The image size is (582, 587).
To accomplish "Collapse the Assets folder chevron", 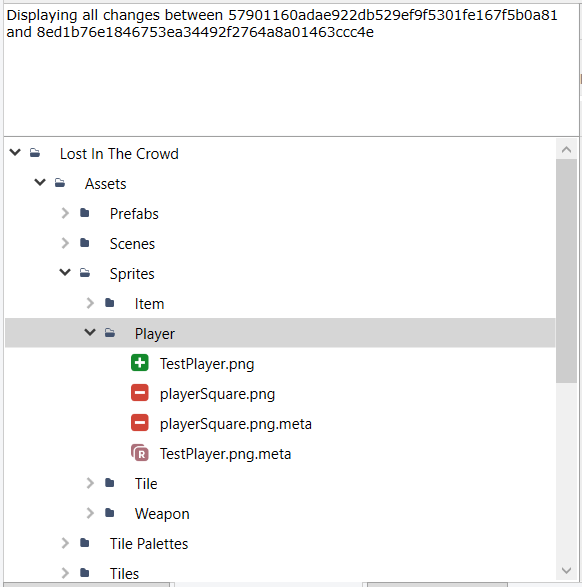I will (x=40, y=182).
